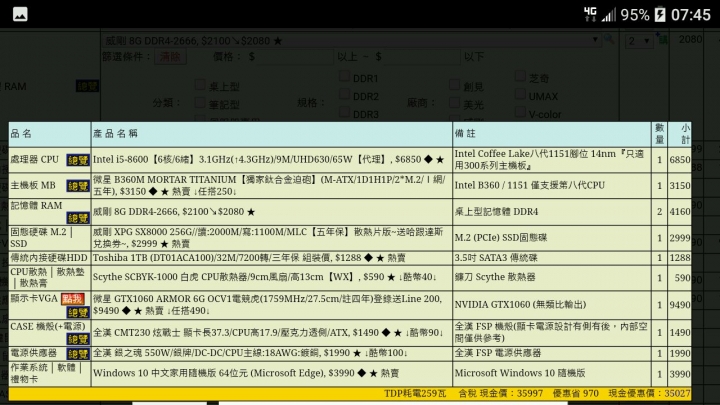Image resolution: width=720 pixels, height=405 pixels.
Task: Open the quantity dropdown showing 2
Action: 639,41
